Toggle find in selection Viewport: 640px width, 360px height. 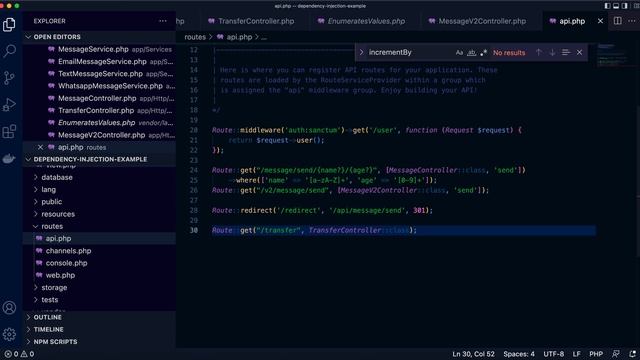click(x=566, y=52)
